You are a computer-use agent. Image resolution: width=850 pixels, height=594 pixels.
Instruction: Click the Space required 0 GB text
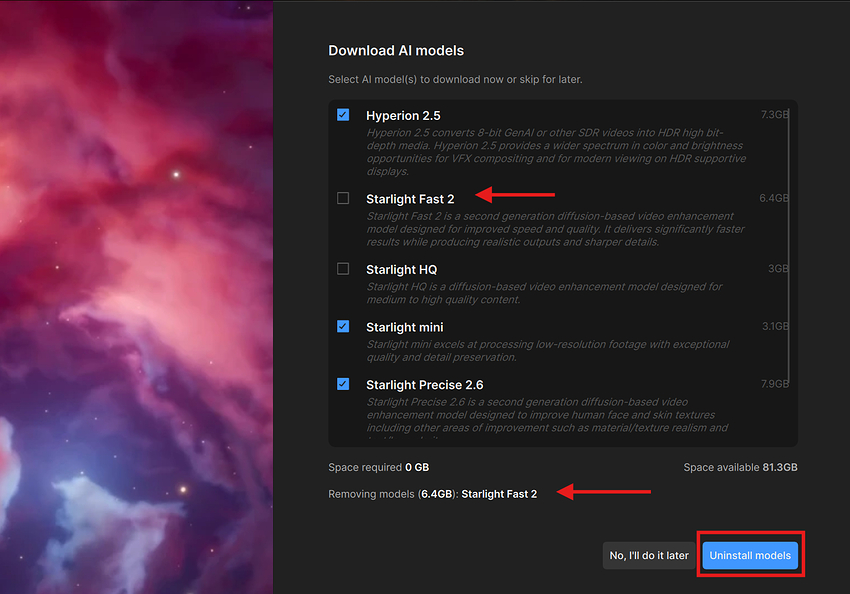coord(378,467)
